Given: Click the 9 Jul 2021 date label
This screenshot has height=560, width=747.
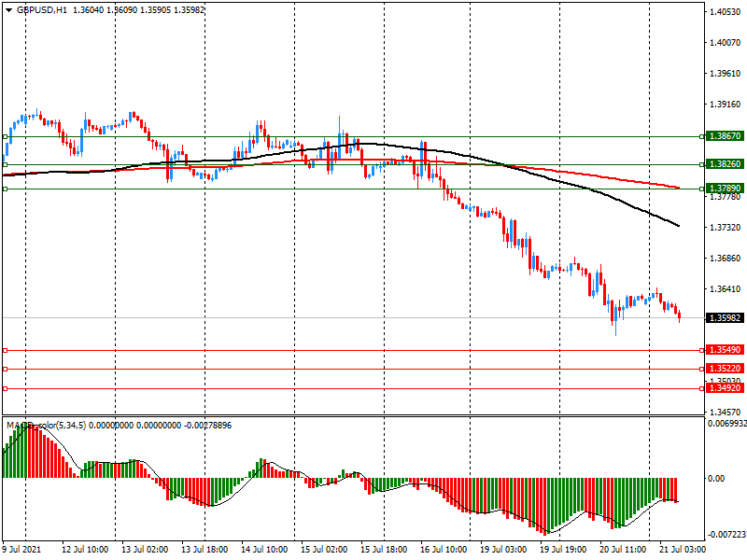Looking at the screenshot, I should click(x=23, y=550).
